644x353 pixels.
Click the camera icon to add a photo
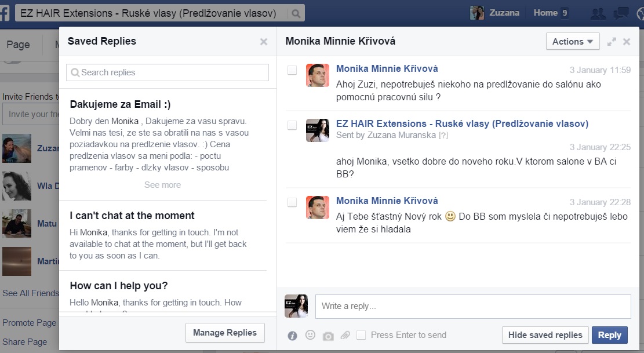pos(328,336)
